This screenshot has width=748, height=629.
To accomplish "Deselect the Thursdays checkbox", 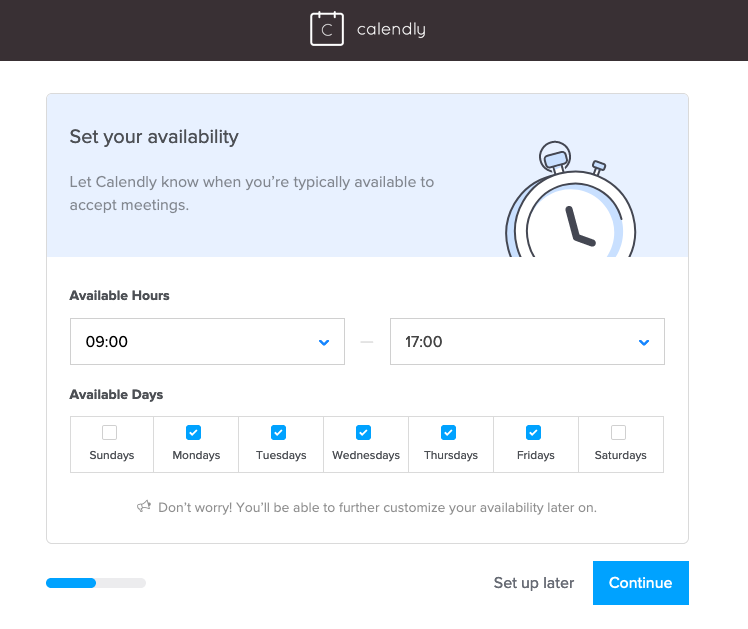I will pyautogui.click(x=448, y=433).
